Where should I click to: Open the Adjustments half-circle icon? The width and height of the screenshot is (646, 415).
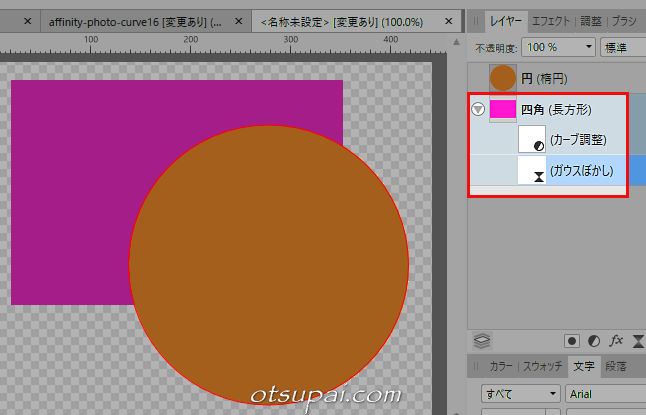[594, 340]
